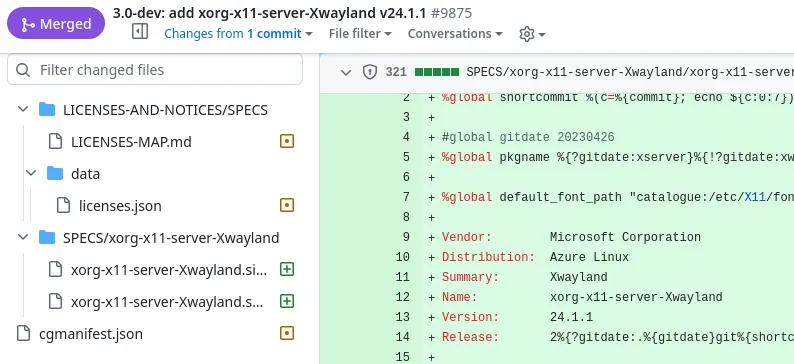Viewport: 794px width, 364px height.
Task: Click the magnifier icon in filter box
Action: (23, 70)
